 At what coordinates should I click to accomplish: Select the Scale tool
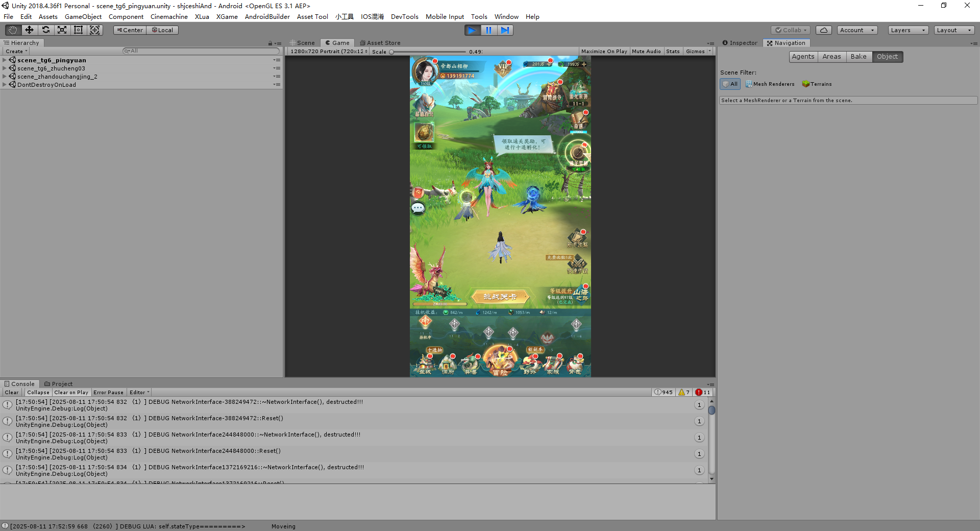pos(62,30)
